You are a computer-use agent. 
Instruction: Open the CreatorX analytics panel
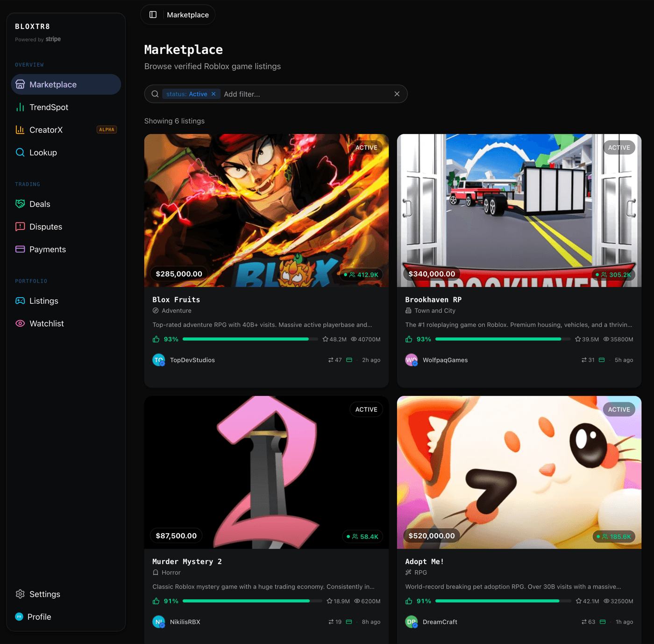pos(20,129)
